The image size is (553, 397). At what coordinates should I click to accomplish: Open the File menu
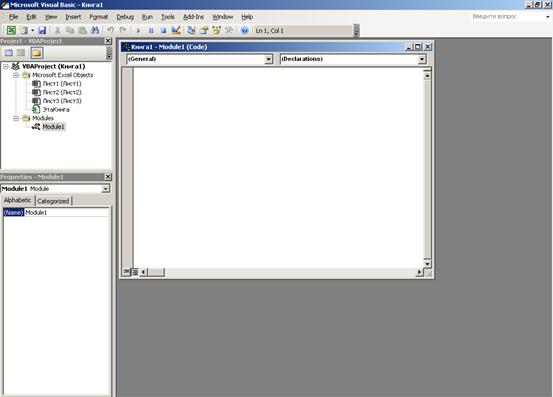[x=13, y=17]
